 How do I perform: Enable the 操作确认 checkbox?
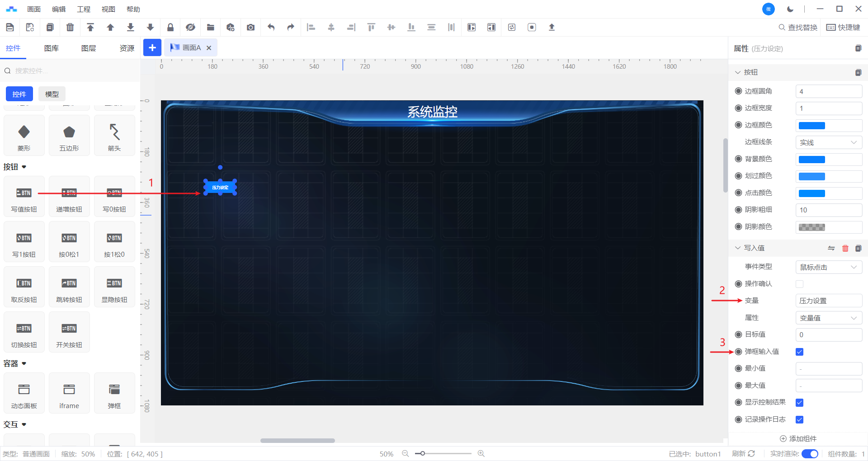(x=799, y=284)
